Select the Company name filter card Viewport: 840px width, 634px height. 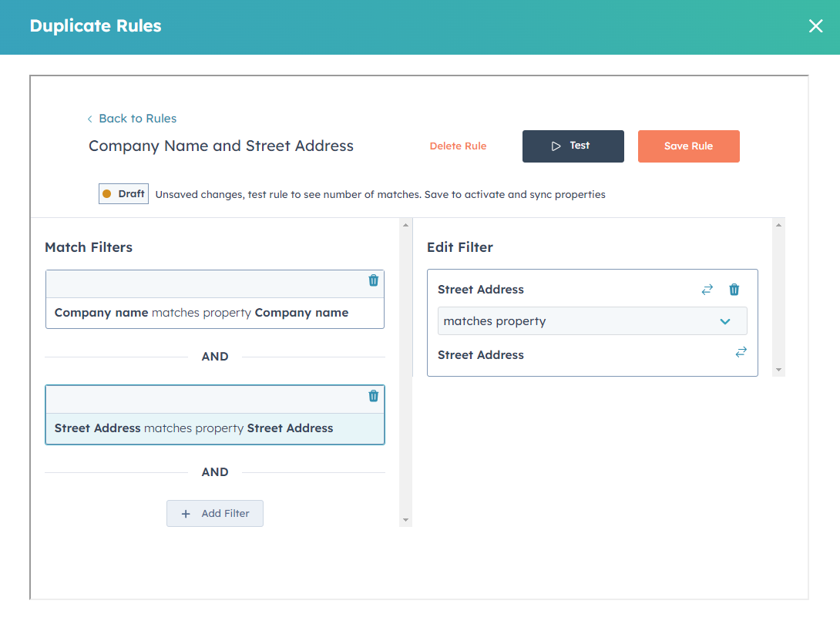pyautogui.click(x=215, y=313)
